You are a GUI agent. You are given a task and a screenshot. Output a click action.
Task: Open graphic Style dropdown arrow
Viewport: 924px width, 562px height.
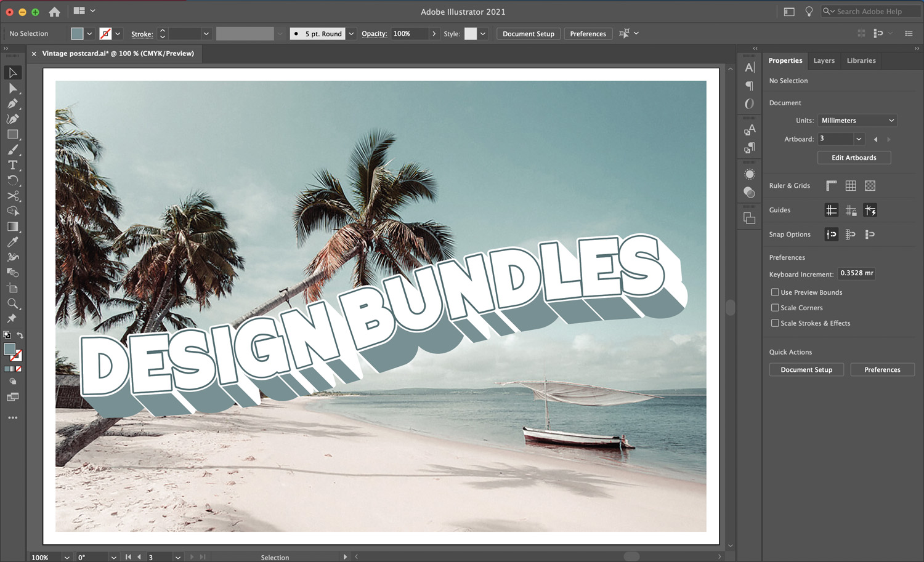pyautogui.click(x=483, y=34)
